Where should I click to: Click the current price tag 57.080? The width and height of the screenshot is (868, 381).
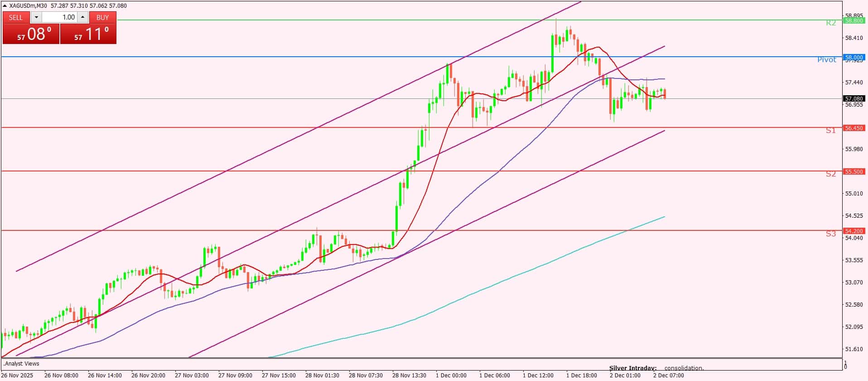point(854,98)
